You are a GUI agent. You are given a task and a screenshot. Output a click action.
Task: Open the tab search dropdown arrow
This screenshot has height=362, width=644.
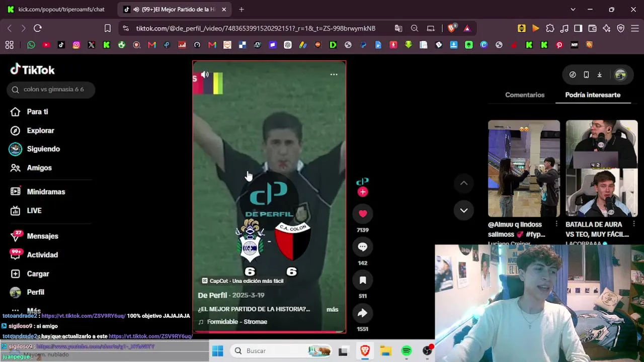(573, 10)
